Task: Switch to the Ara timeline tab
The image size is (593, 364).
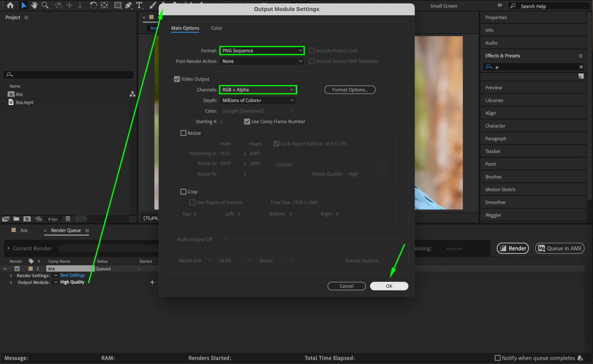Action: [x=24, y=230]
